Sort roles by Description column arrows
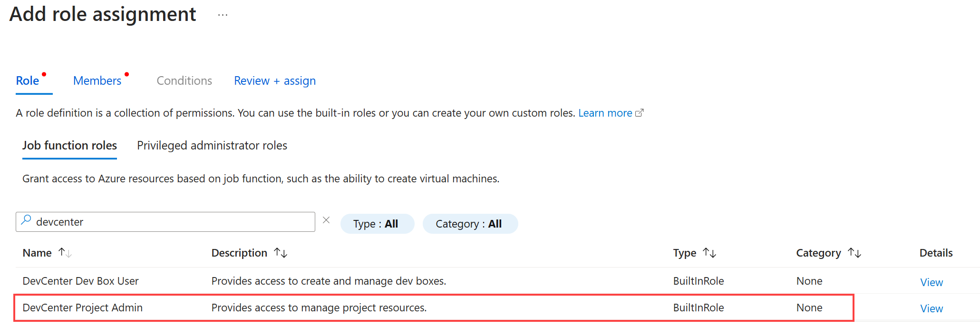This screenshot has height=328, width=980. 281,253
